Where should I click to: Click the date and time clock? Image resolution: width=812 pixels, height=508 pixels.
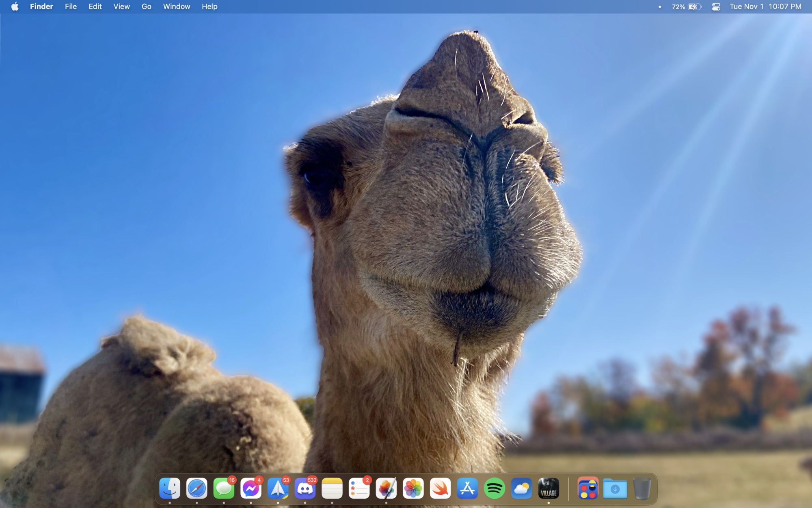click(x=765, y=7)
